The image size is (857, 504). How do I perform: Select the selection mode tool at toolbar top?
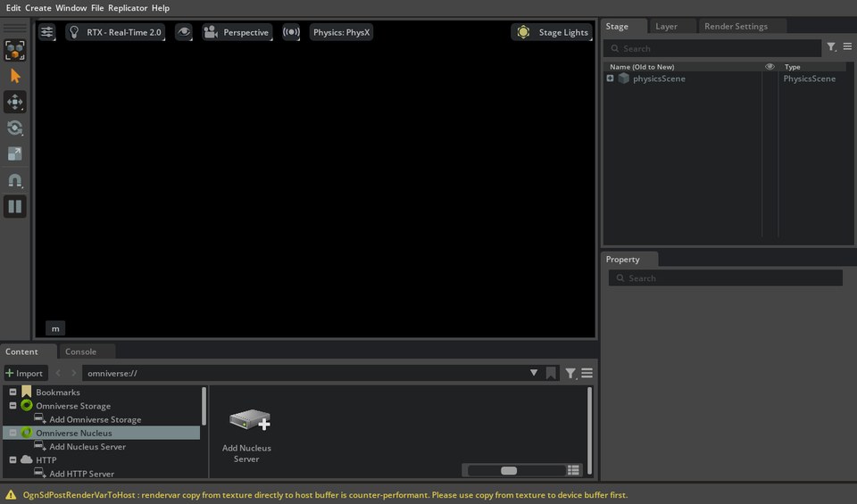(x=15, y=50)
